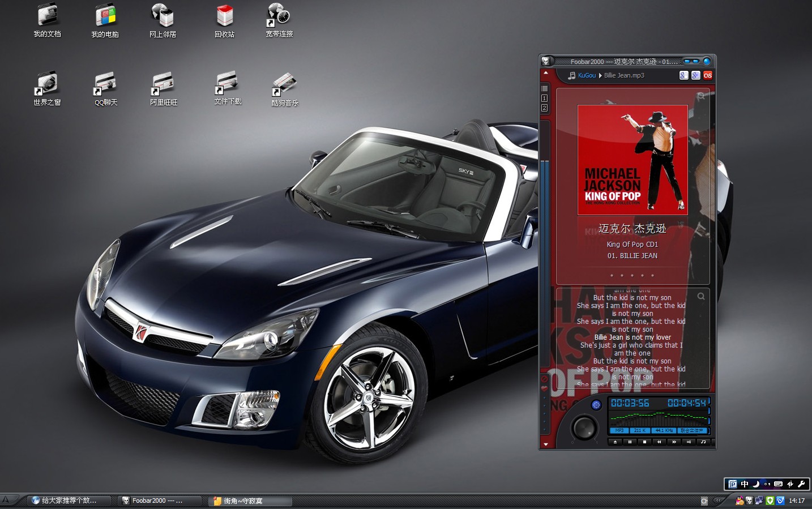Click the KuGou link in the player
The height and width of the screenshot is (509, 812).
click(x=587, y=75)
